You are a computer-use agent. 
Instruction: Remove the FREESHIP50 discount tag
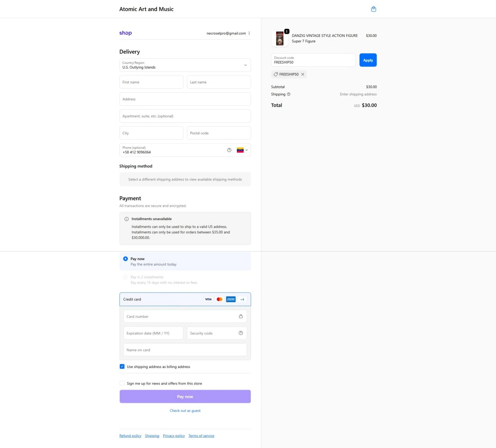pyautogui.click(x=303, y=74)
